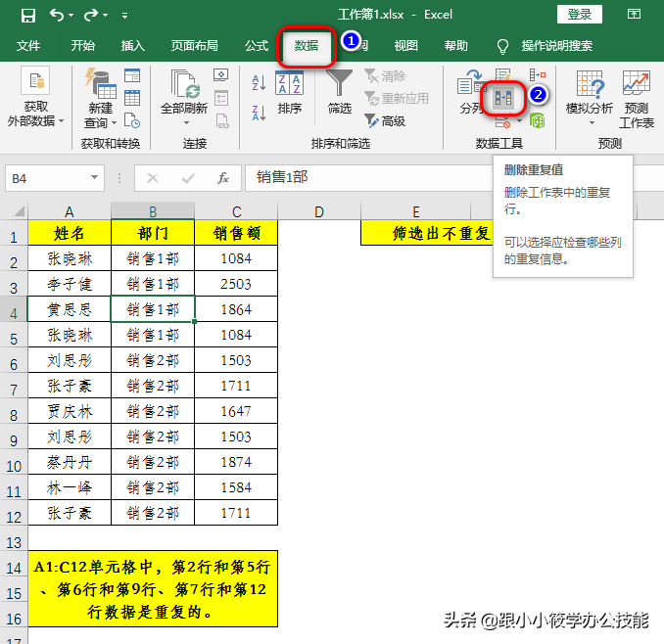
Task: Switch to the 视图 tab
Action: [x=405, y=45]
